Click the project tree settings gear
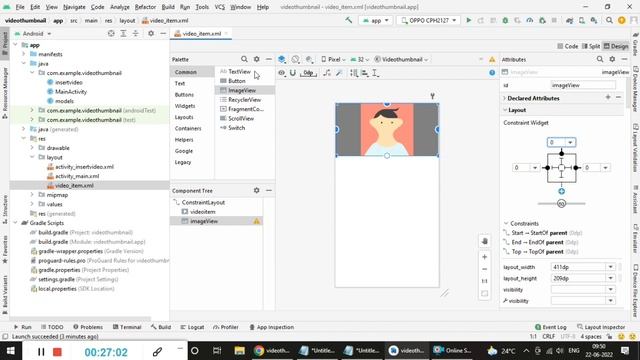 pos(151,33)
